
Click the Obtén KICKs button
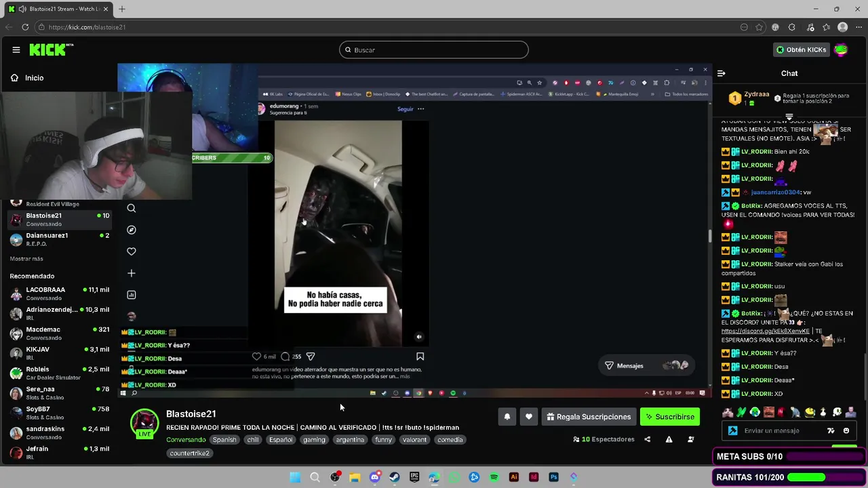[802, 49]
